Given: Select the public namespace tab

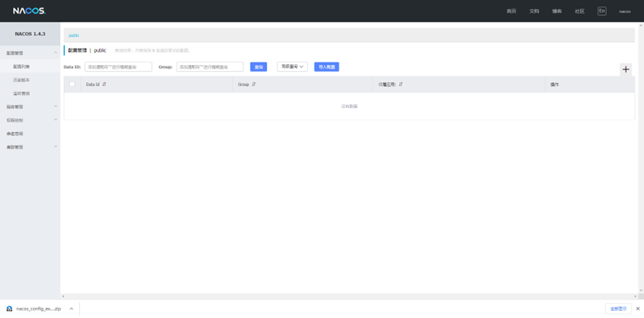Looking at the screenshot, I should 74,35.
